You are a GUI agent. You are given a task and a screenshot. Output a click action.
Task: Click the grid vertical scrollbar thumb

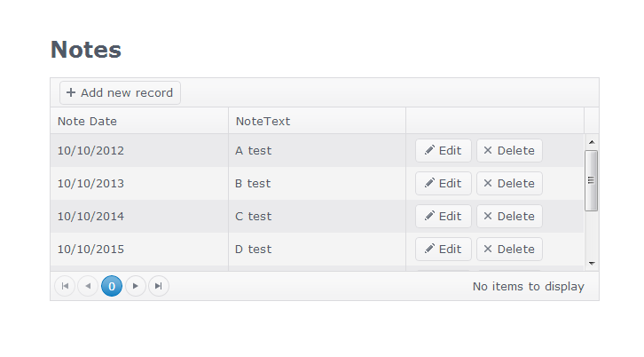pyautogui.click(x=592, y=180)
